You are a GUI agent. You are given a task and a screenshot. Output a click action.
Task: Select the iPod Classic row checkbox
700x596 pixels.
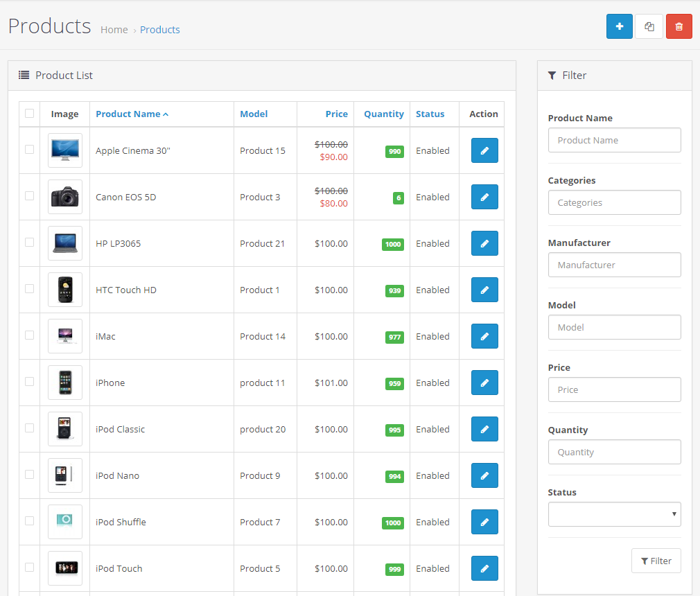30,428
